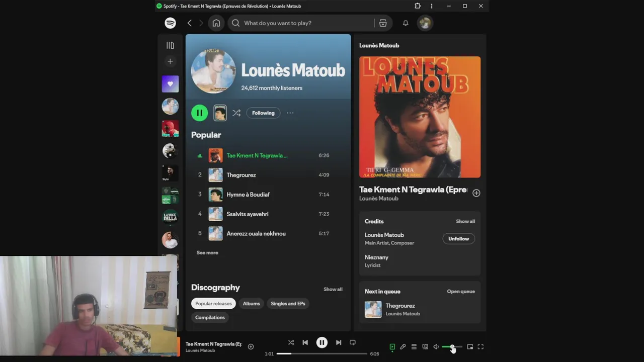Enter full screen mode icon
Image resolution: width=644 pixels, height=362 pixels.
(480, 347)
